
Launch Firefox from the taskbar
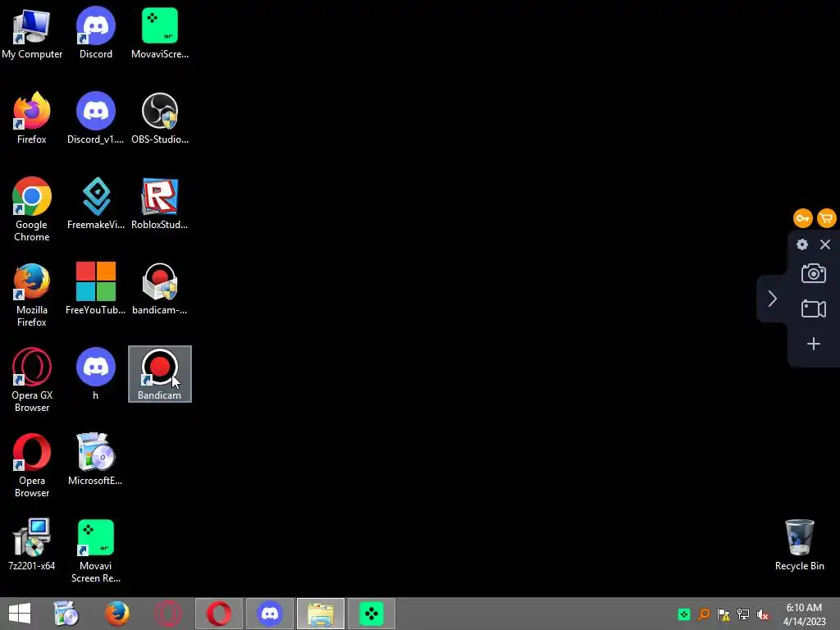pyautogui.click(x=116, y=614)
